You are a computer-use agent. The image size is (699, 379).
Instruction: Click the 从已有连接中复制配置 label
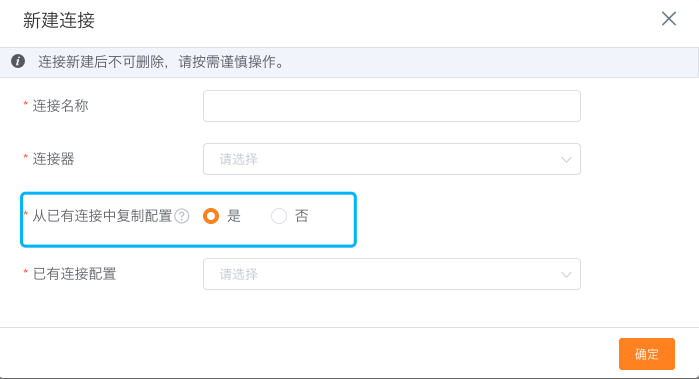(102, 216)
